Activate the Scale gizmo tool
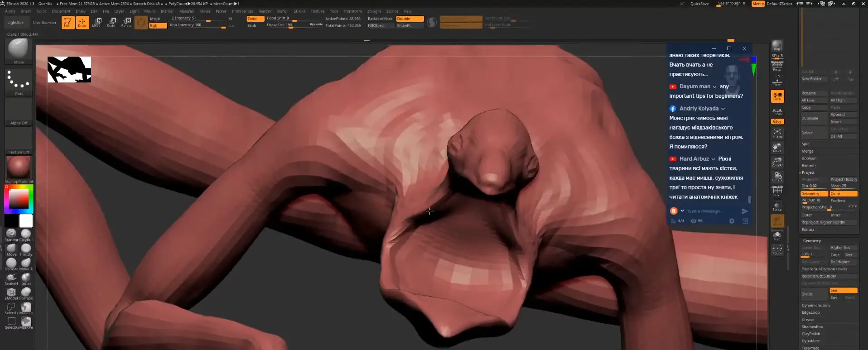This screenshot has height=350, width=868. 111,22
